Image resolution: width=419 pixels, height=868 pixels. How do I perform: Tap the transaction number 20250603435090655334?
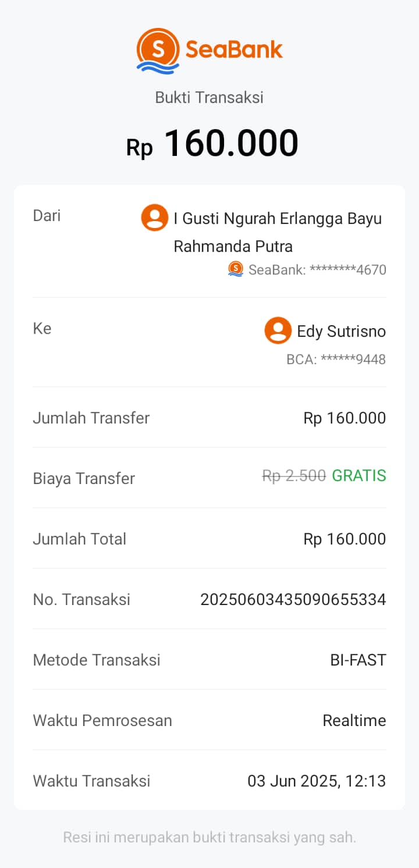coord(293,599)
